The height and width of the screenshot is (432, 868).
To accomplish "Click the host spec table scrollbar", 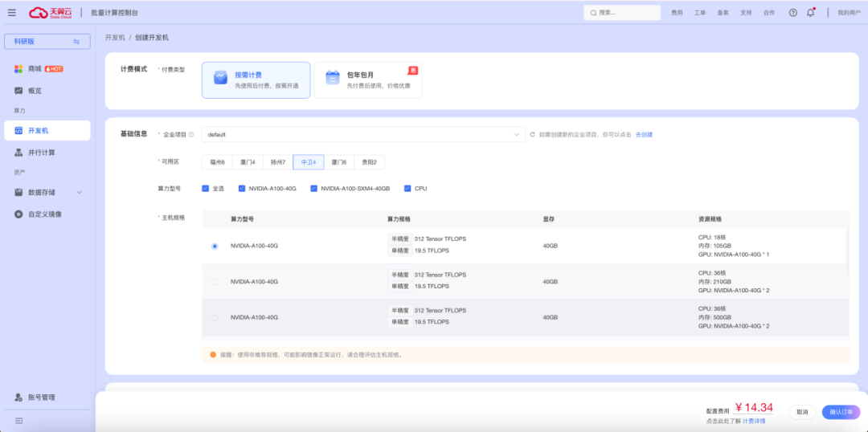I will click(847, 251).
